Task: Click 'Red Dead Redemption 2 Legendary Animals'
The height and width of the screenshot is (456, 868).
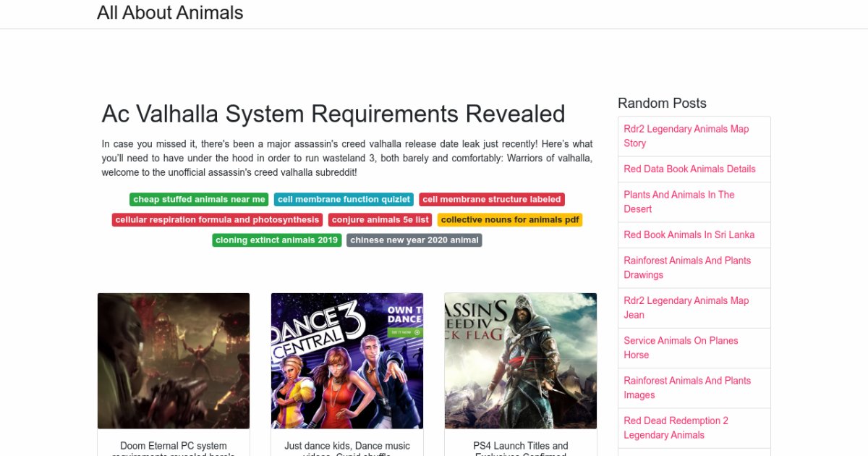Action: 676,428
